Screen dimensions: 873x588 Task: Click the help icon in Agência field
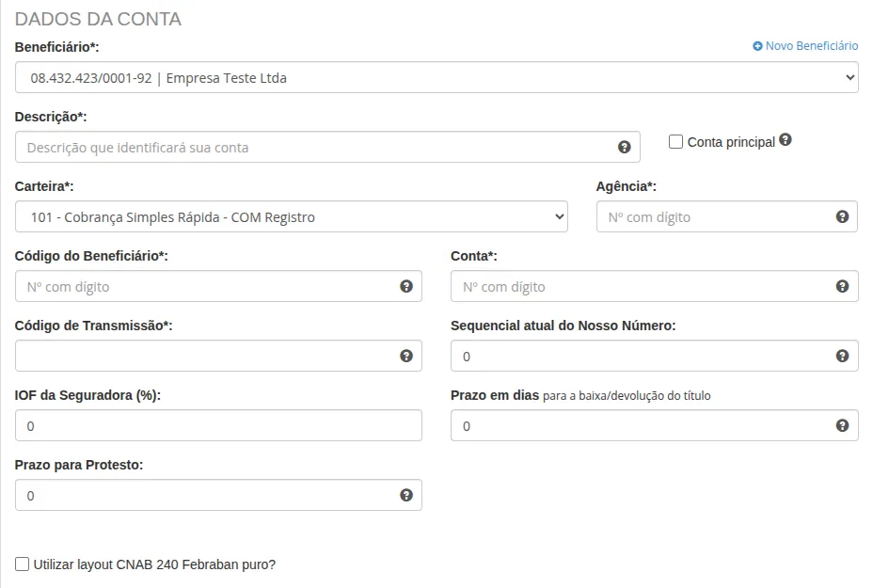[x=840, y=216]
